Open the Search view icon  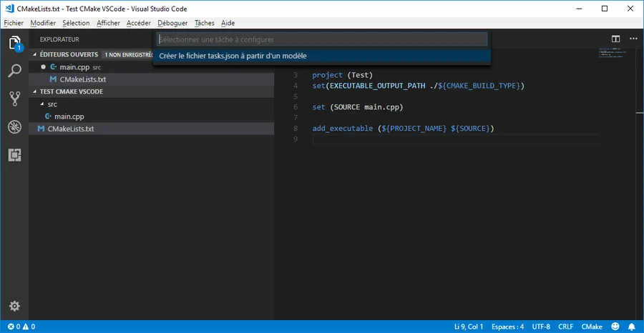[x=14, y=71]
